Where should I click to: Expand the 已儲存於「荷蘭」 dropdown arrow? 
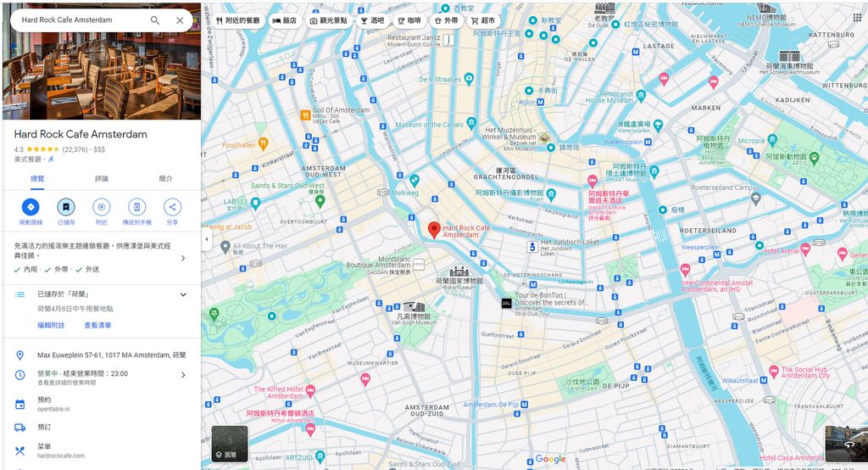click(x=183, y=295)
